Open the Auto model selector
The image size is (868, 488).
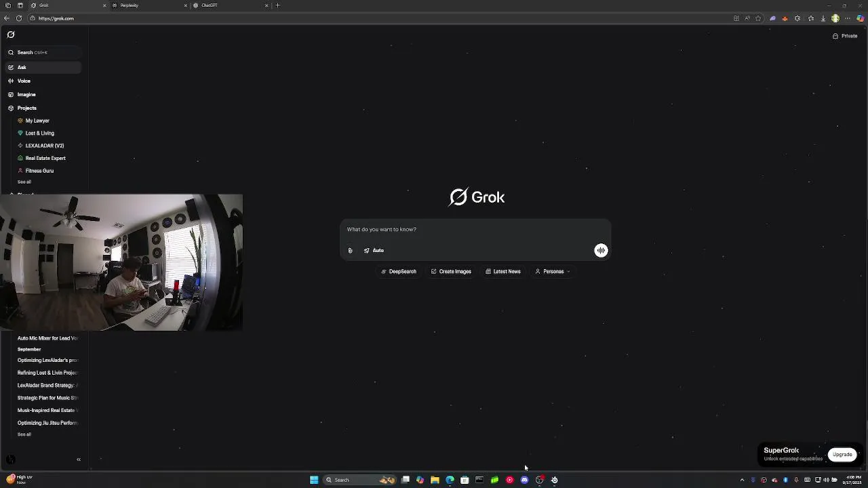coord(374,251)
